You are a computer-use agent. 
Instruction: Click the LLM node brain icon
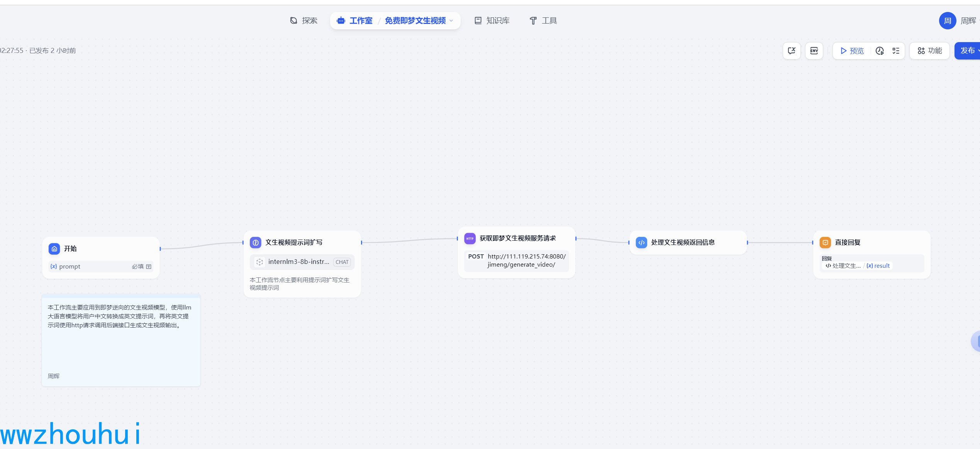(x=256, y=242)
